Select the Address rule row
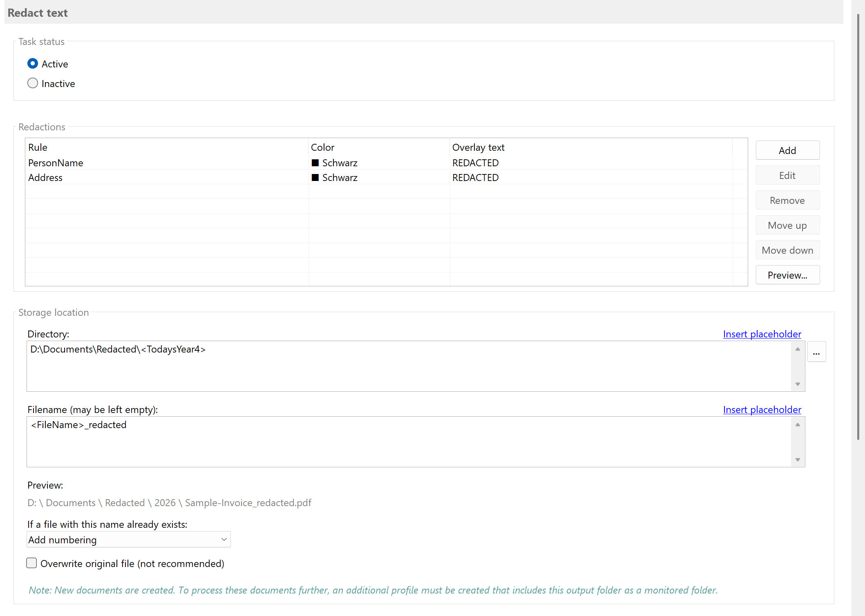This screenshot has width=865, height=616. coord(45,177)
